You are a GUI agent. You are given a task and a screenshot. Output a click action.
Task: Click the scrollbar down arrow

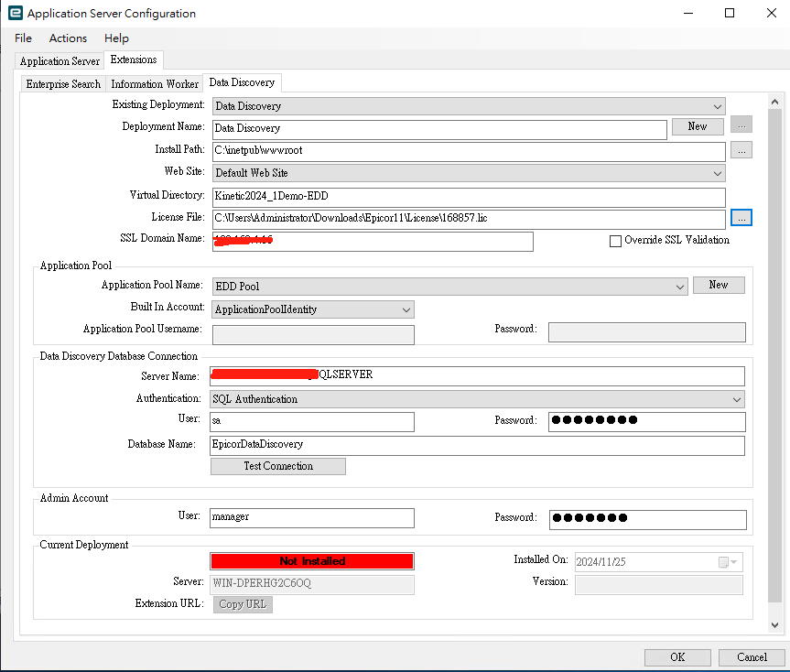774,625
